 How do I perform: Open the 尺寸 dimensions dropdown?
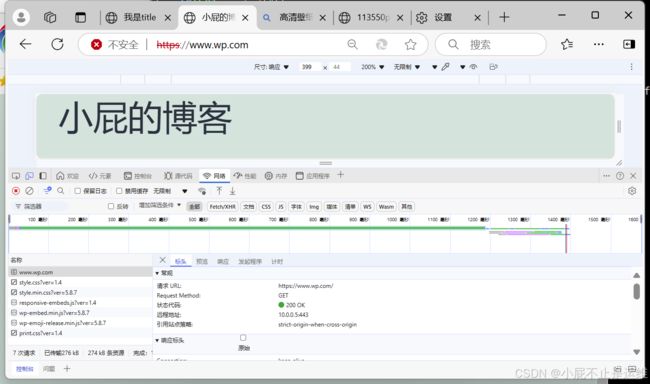(x=271, y=67)
